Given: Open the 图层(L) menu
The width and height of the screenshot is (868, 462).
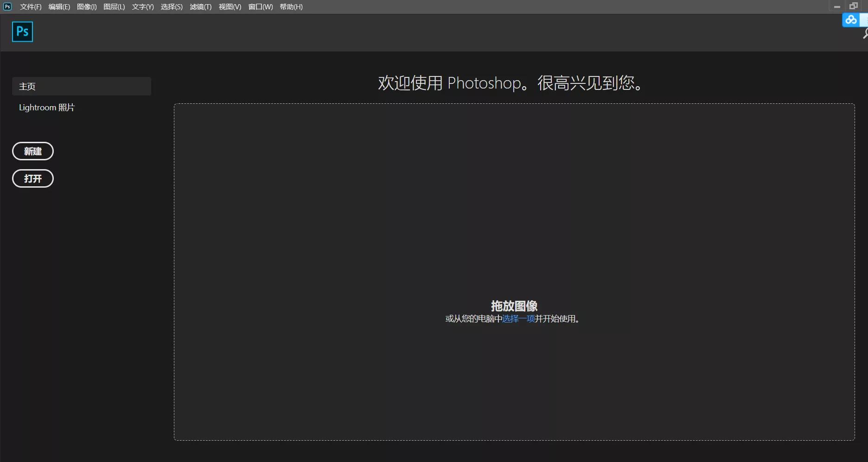Looking at the screenshot, I should pos(114,7).
